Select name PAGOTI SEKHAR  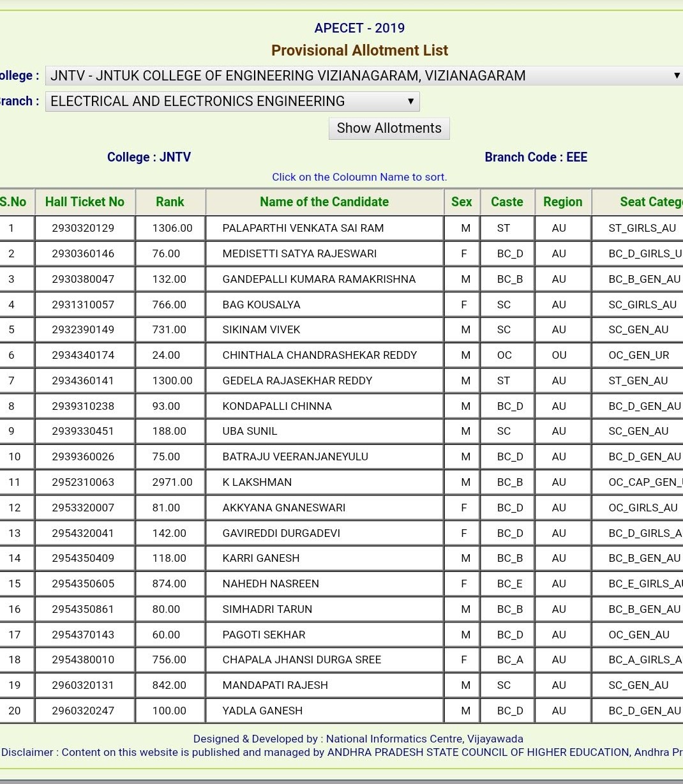point(264,635)
